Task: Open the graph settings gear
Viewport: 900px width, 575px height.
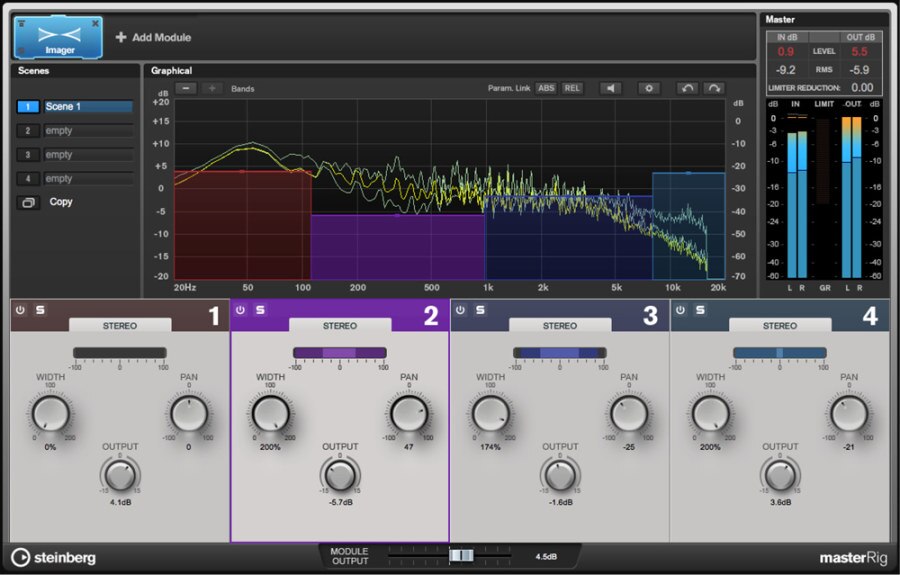Action: [x=649, y=88]
